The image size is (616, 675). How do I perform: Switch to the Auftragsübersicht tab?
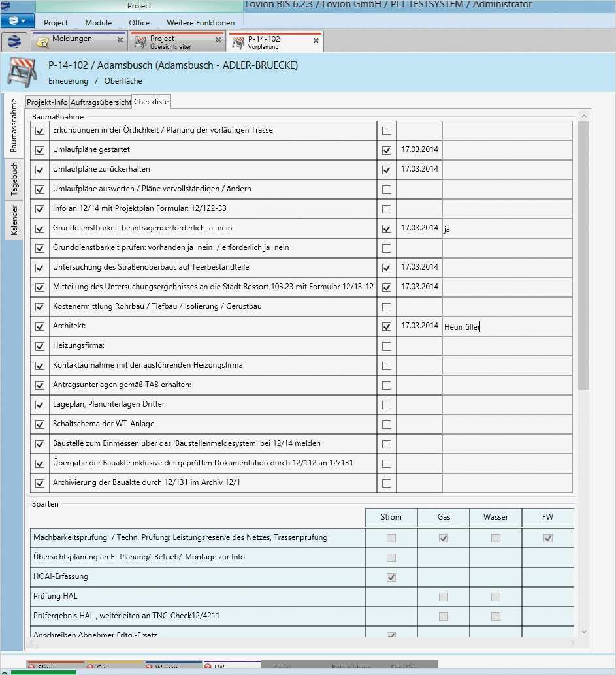[x=101, y=102]
